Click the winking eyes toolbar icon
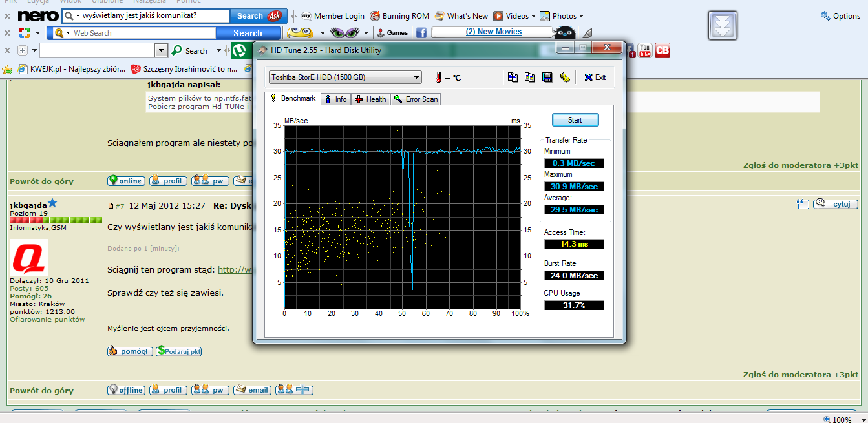This screenshot has width=868, height=423. tap(345, 32)
